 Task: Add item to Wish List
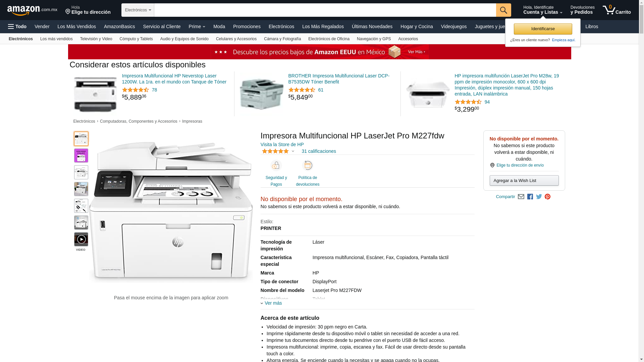point(524,181)
